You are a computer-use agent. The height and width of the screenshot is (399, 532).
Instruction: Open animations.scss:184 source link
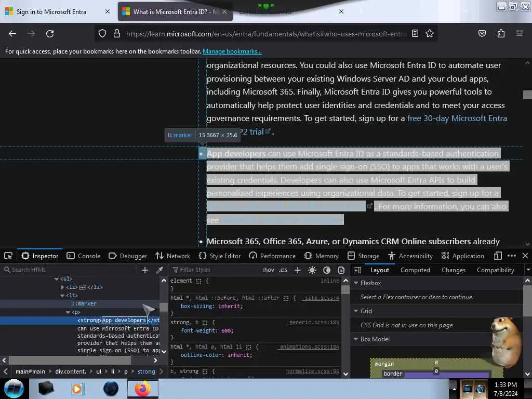[x=309, y=347]
